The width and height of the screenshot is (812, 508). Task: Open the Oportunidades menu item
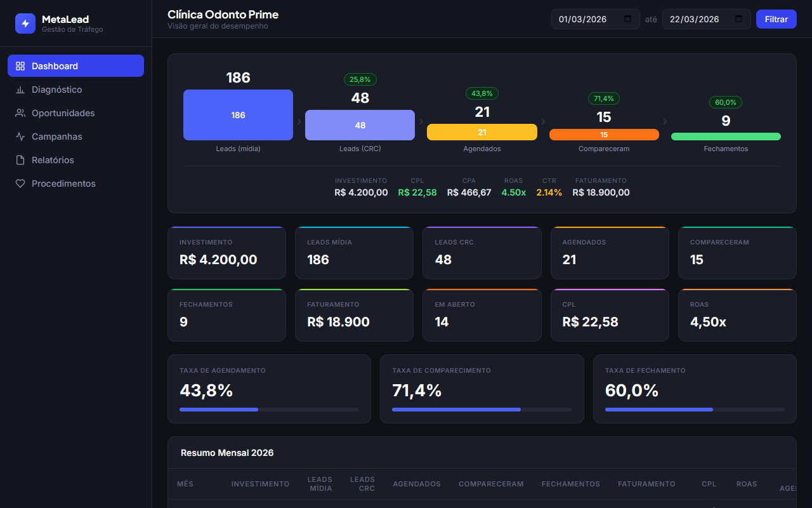[63, 113]
